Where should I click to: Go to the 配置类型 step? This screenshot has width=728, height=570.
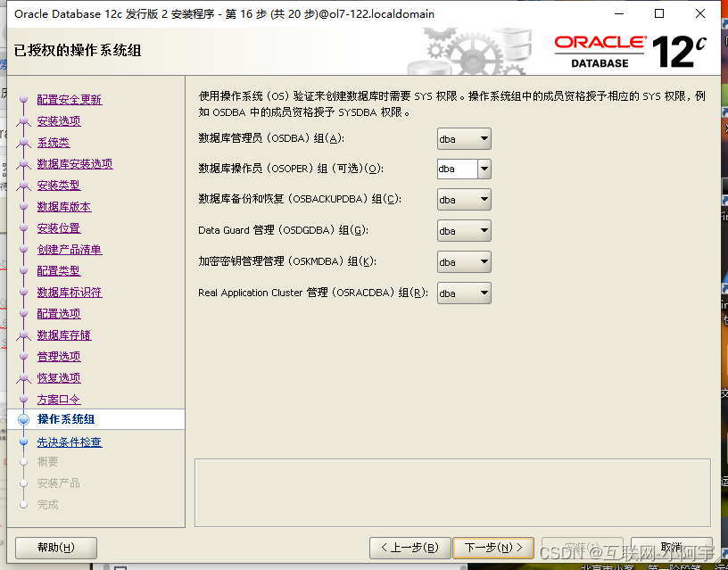(59, 270)
